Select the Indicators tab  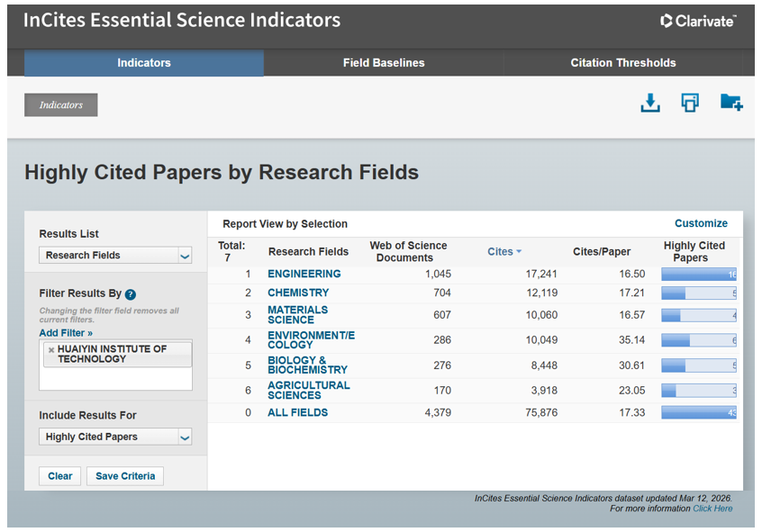click(144, 63)
